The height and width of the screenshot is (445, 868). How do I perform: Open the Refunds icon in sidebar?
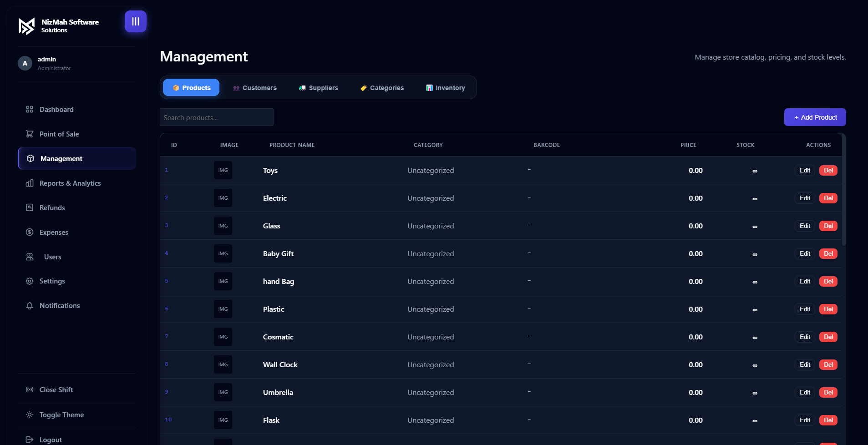(x=30, y=207)
